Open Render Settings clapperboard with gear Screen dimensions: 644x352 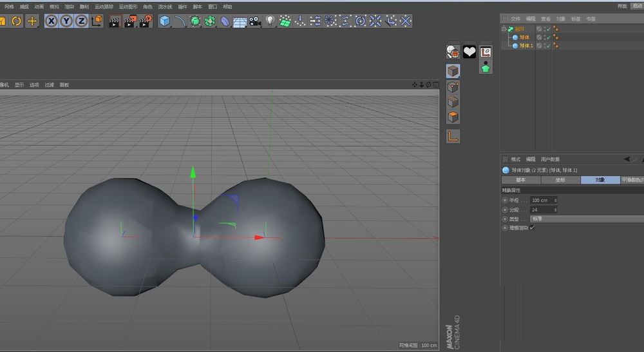click(x=145, y=21)
